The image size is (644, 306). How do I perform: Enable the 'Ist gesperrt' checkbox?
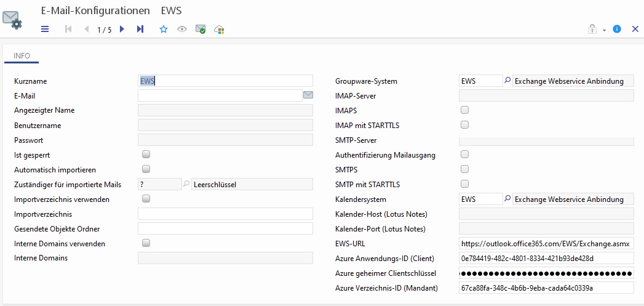[146, 155]
